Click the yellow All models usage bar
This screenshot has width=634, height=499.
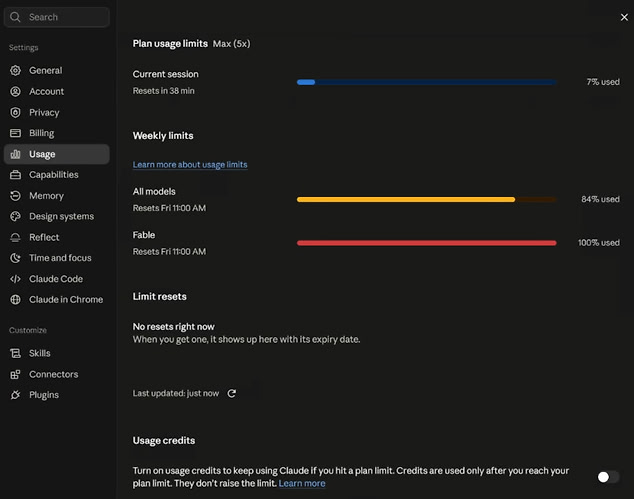click(427, 199)
